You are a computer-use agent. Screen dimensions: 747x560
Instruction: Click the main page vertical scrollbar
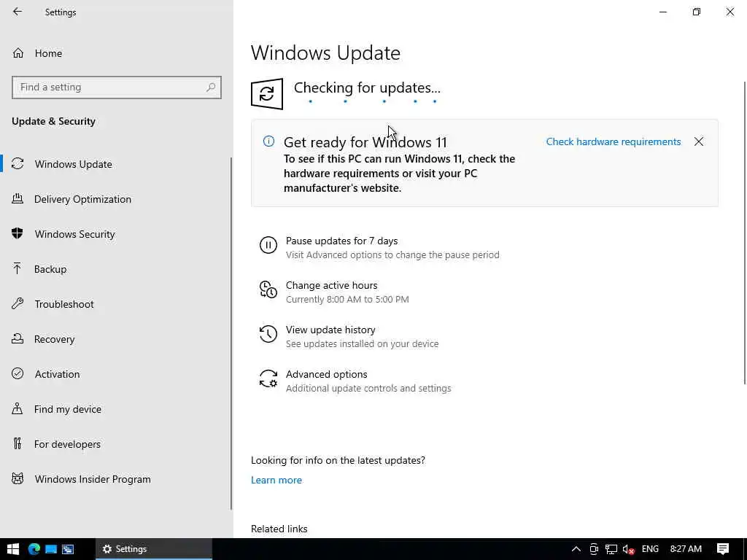745,233
